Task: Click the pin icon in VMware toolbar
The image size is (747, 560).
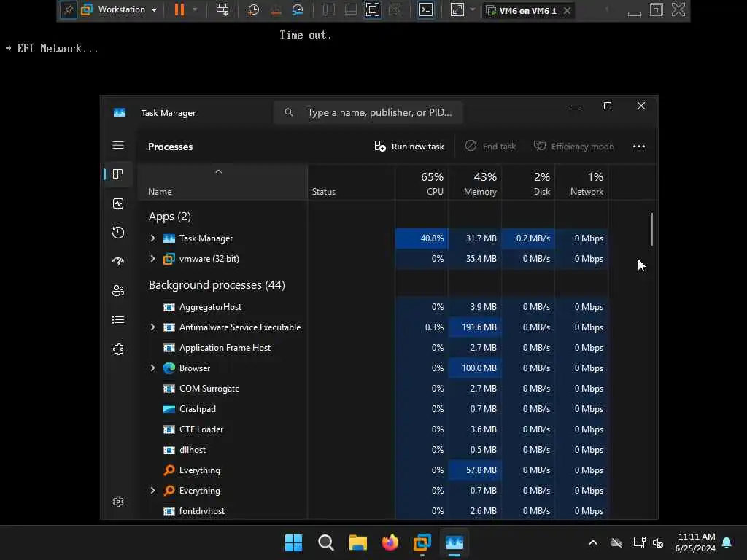Action: pyautogui.click(x=68, y=10)
